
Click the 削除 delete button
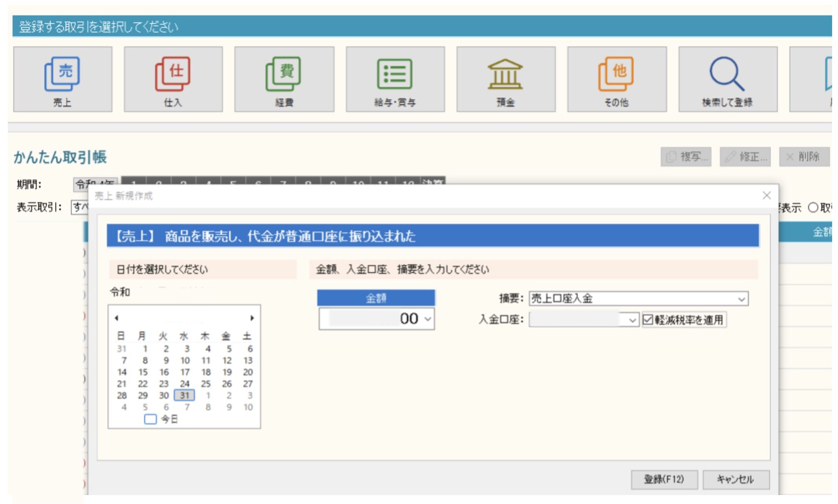[804, 157]
